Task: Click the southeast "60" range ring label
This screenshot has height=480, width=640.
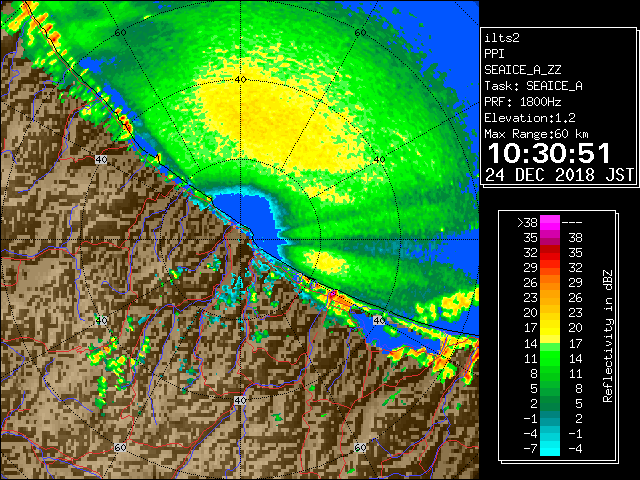Action: tap(360, 447)
